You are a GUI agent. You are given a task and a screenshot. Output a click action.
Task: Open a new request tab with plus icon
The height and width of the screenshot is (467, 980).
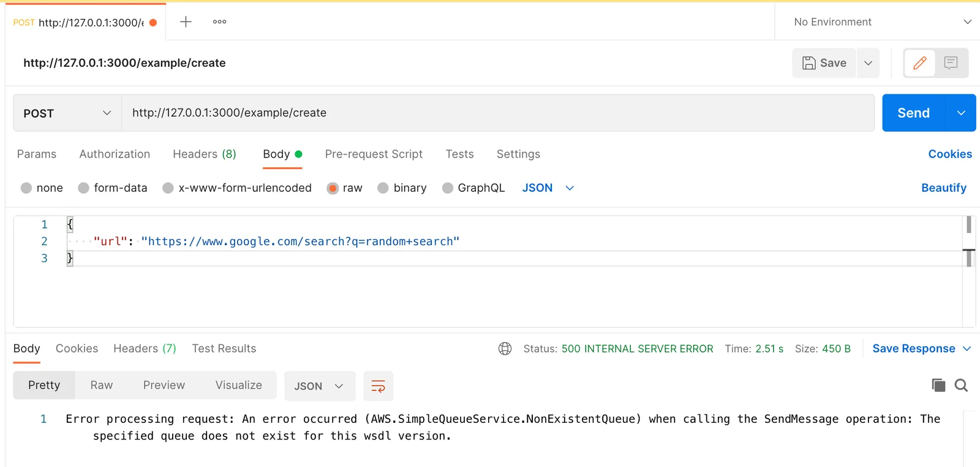tap(186, 22)
